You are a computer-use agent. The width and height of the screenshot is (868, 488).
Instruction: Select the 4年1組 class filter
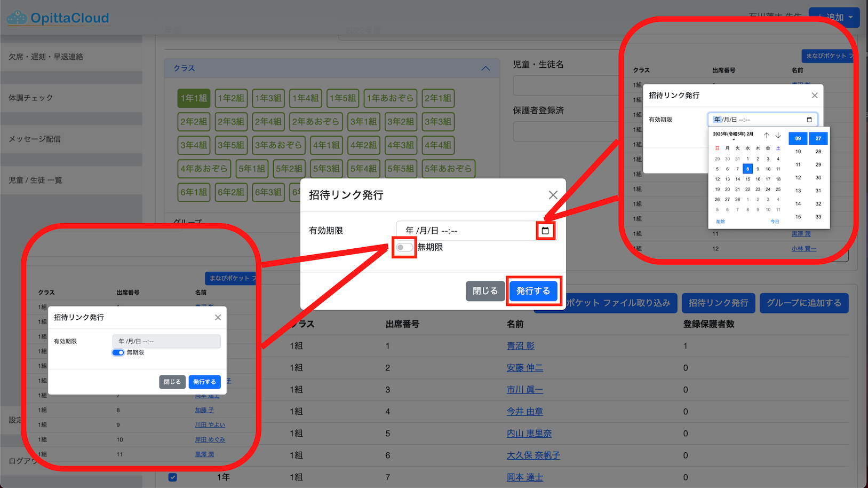(x=326, y=145)
